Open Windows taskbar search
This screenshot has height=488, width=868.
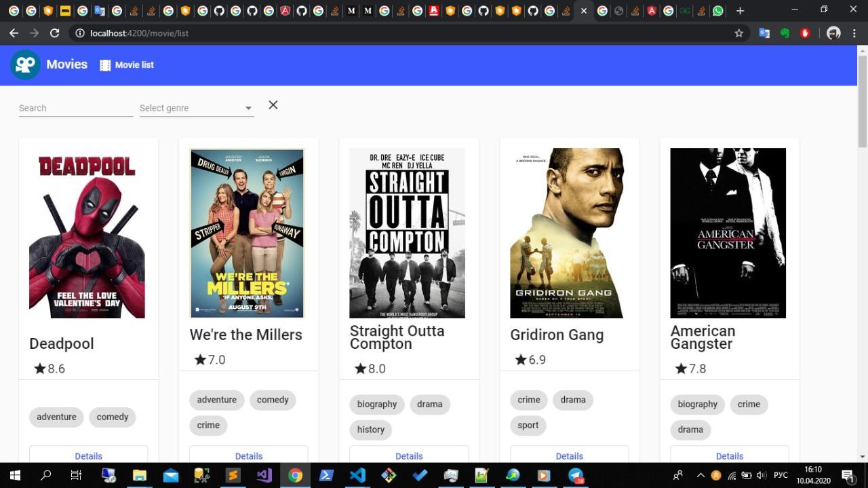coord(46,475)
